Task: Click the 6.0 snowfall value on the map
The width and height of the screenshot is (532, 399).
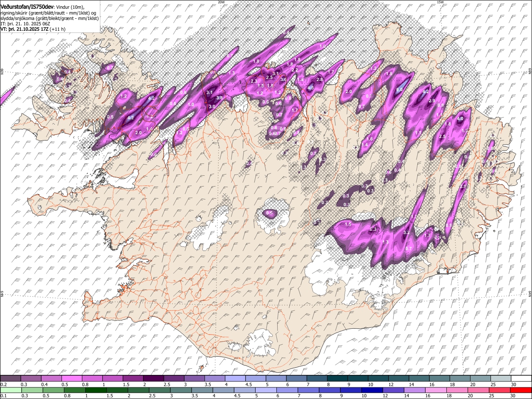Action: click(x=400, y=89)
